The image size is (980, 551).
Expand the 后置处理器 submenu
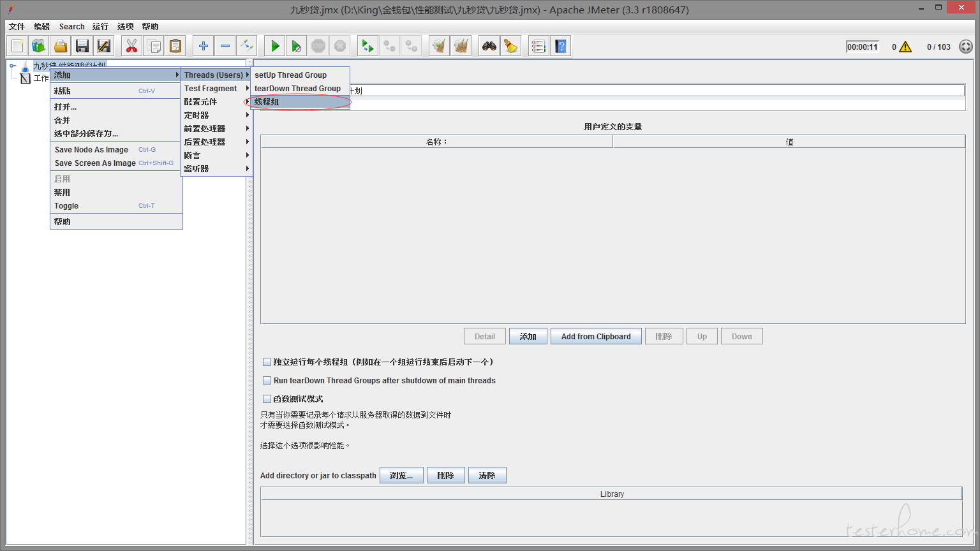tap(216, 142)
